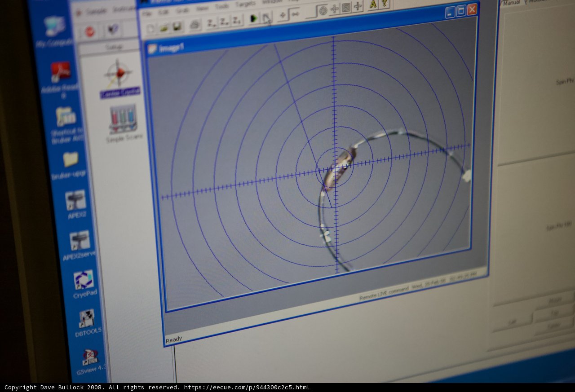This screenshot has height=392, width=575.
Task: Click the Ready status bar text
Action: click(173, 340)
